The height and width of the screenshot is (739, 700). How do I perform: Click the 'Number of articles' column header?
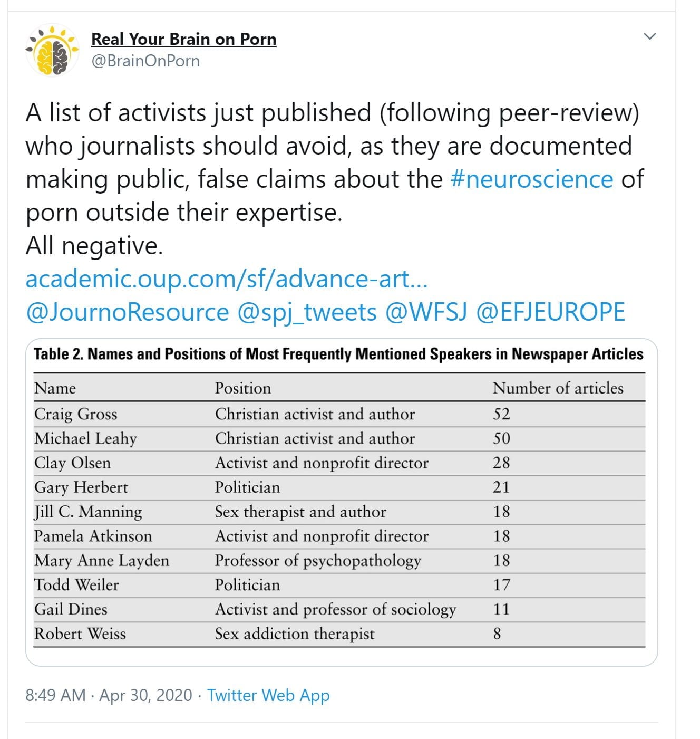558,388
